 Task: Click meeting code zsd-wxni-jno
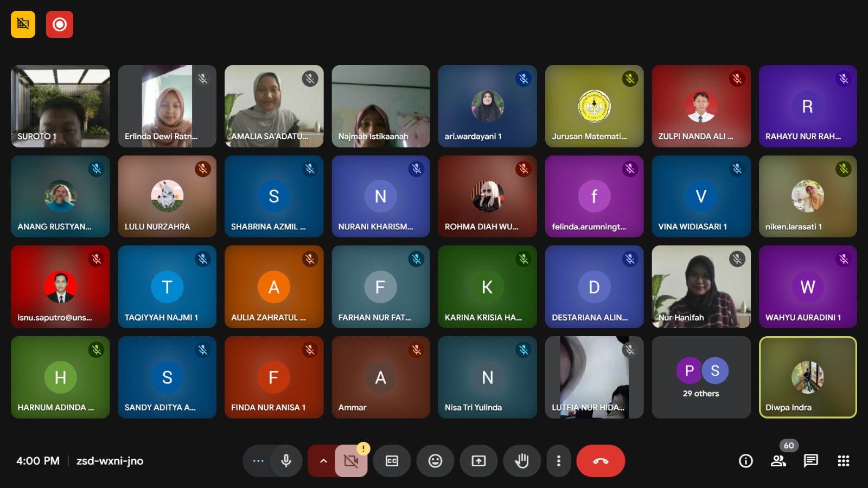[x=110, y=461]
